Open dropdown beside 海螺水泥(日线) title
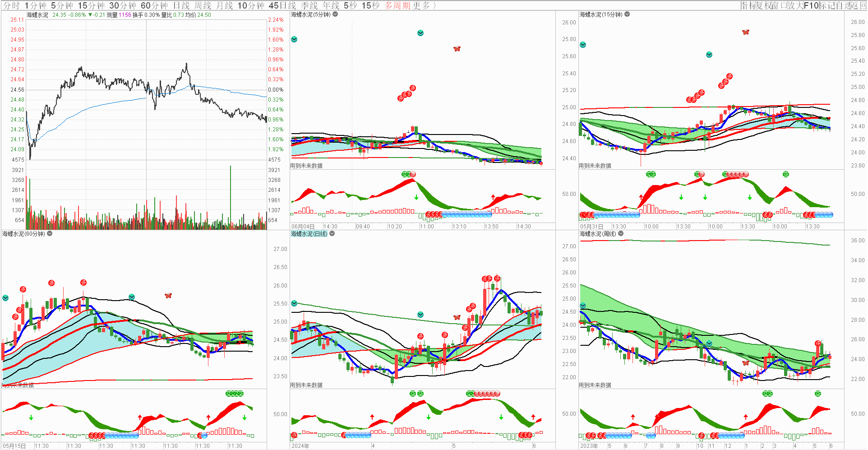The width and height of the screenshot is (868, 450). (x=332, y=233)
